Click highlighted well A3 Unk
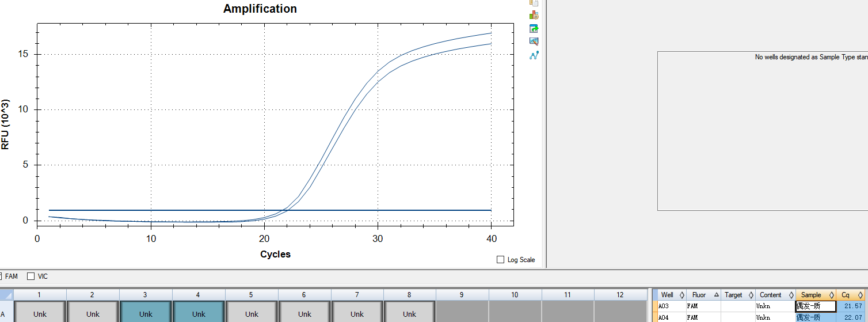 tap(146, 312)
